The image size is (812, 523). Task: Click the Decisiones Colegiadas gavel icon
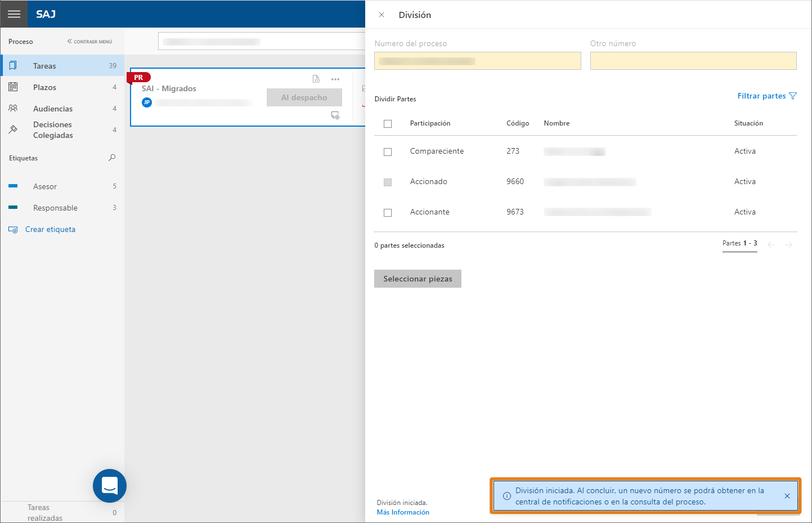tap(13, 129)
